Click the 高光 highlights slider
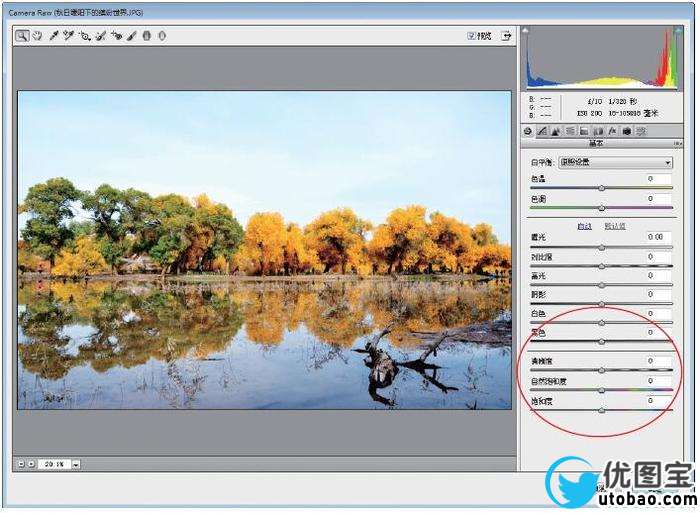The image size is (700, 513). coord(601,285)
